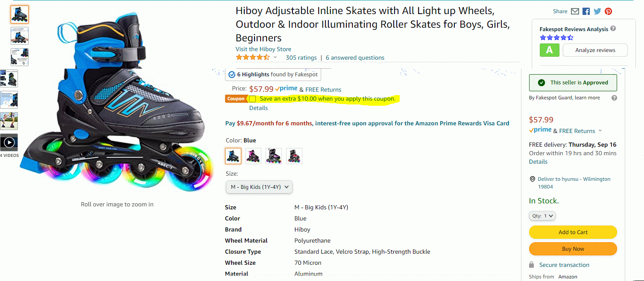The height and width of the screenshot is (281, 644).
Task: Share product via email icon
Action: [x=575, y=12]
